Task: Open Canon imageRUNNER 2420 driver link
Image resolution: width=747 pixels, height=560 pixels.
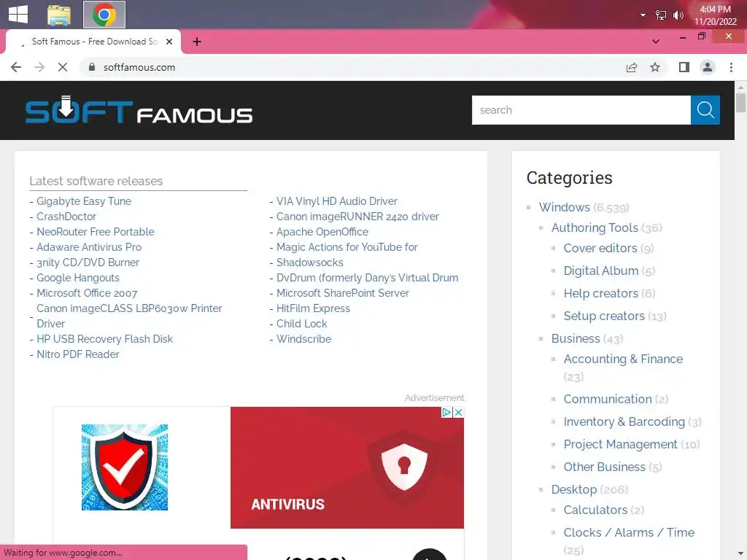Action: [x=357, y=216]
